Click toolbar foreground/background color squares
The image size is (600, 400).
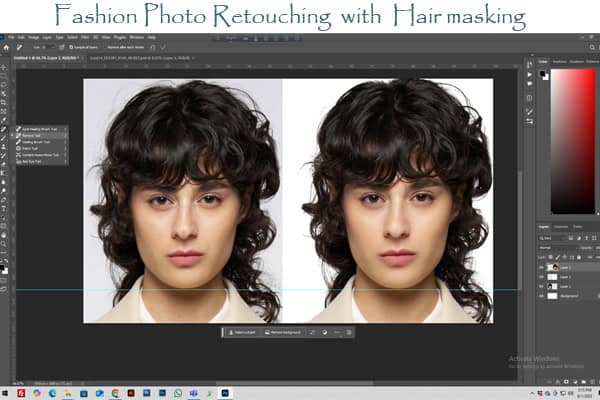(x=3, y=269)
